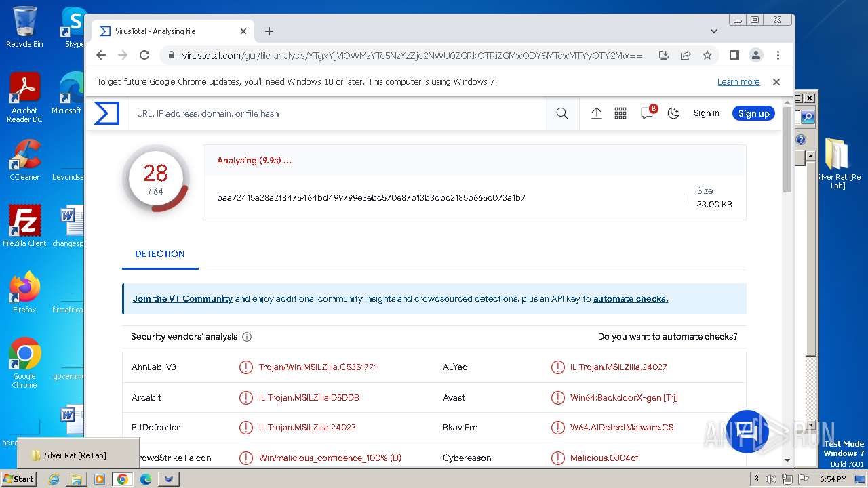This screenshot has width=868, height=488.
Task: Click the search magnifier icon in VirusTotal
Action: [x=562, y=113]
